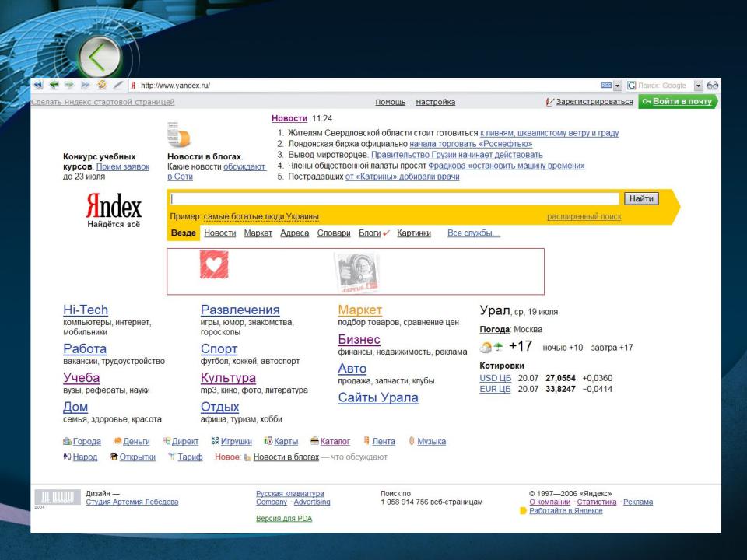
Task: Click Сделать Яндекс стартовой страницей link
Action: 103,102
